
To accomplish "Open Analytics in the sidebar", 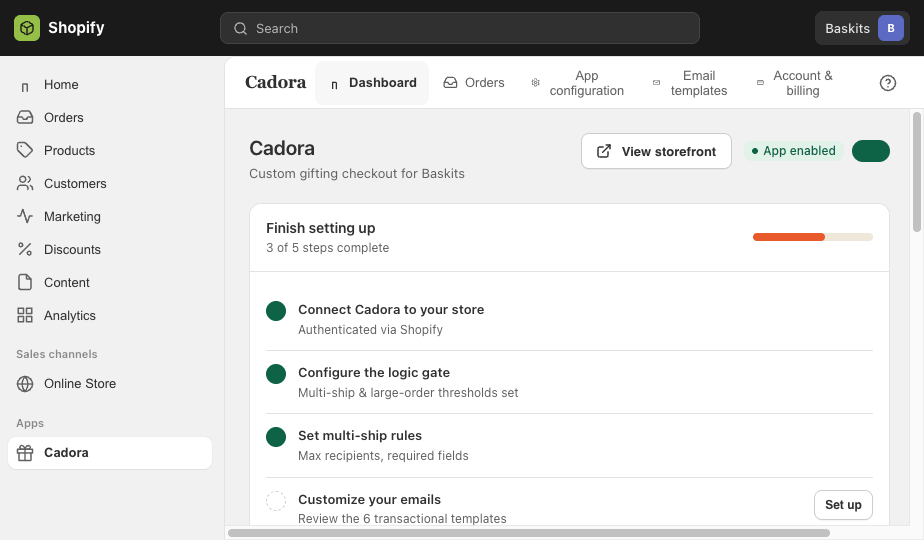I will tap(110, 315).
